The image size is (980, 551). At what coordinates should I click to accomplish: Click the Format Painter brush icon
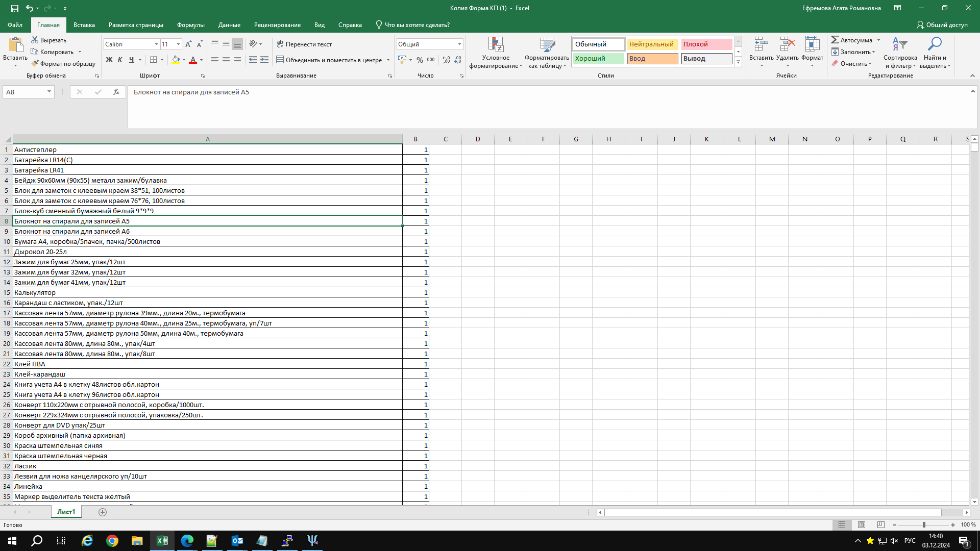[x=35, y=64]
